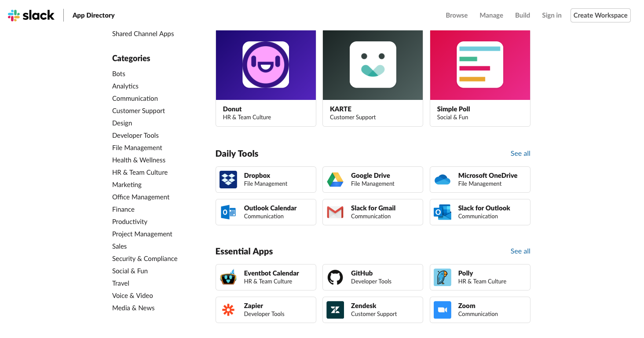Screen dimensions: 644x338
Task: Click the Google Drive icon
Action: 335,180
